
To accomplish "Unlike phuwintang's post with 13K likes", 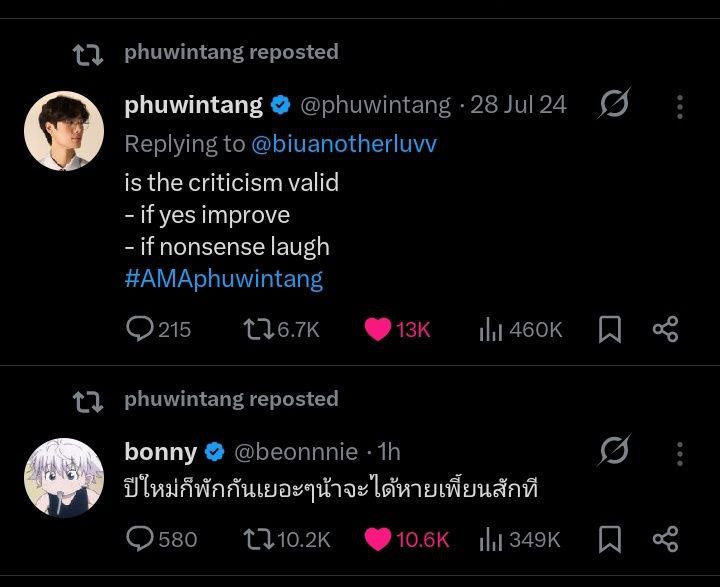I will pyautogui.click(x=378, y=329).
